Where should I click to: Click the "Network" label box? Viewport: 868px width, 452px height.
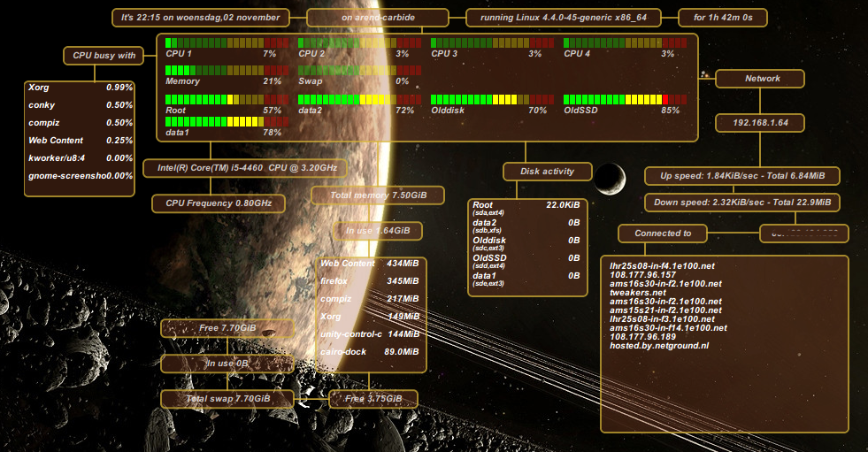click(x=760, y=79)
